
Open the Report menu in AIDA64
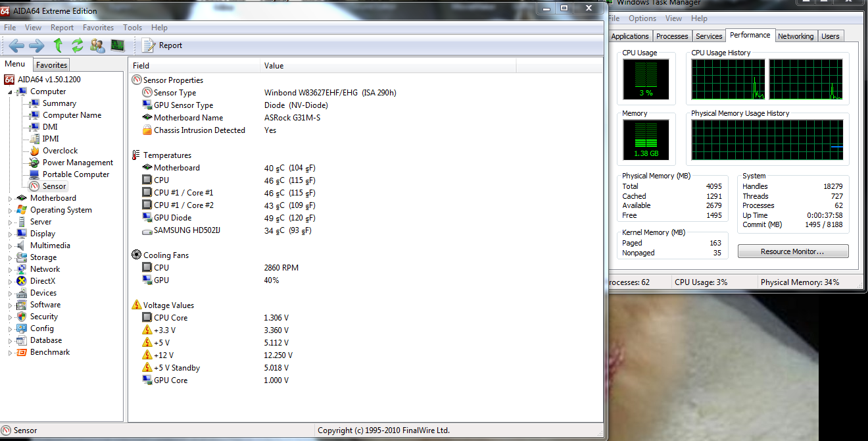click(62, 28)
